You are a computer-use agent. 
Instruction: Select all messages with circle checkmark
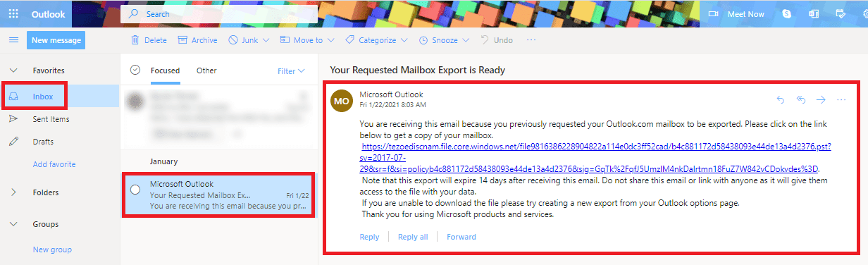click(136, 70)
